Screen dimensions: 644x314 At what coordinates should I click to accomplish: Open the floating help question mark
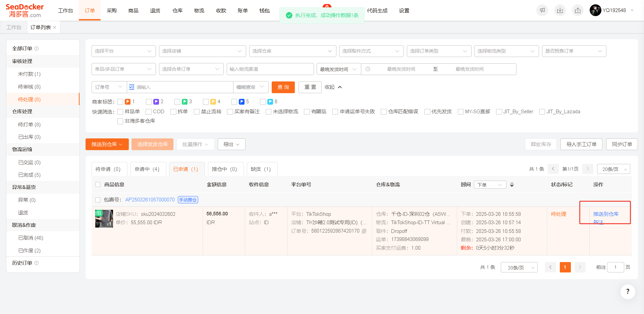628,292
